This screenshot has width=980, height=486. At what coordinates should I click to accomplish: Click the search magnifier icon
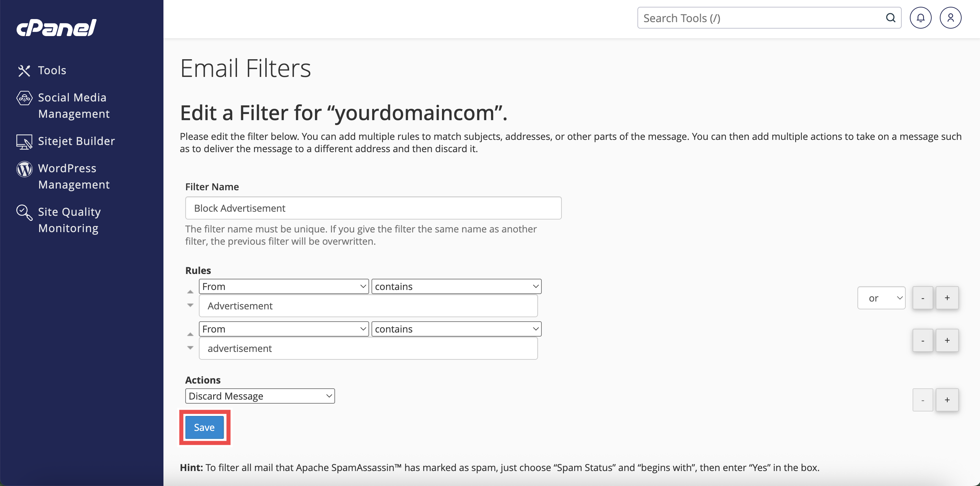click(890, 18)
